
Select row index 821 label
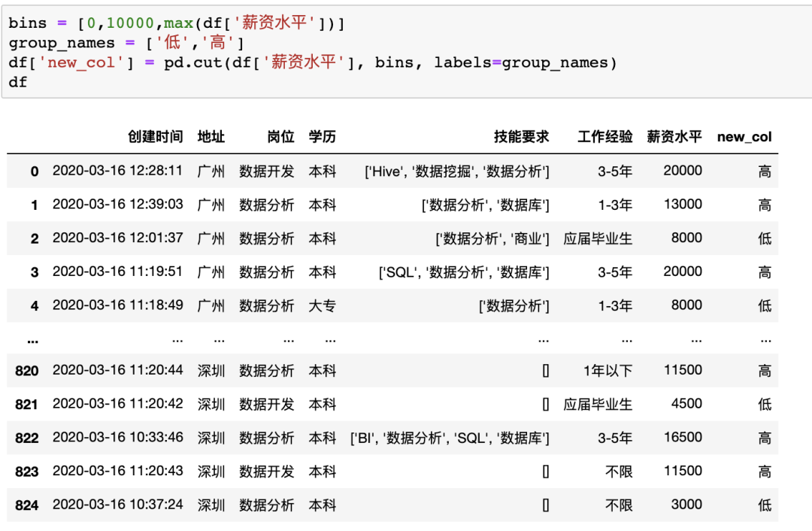[27, 405]
